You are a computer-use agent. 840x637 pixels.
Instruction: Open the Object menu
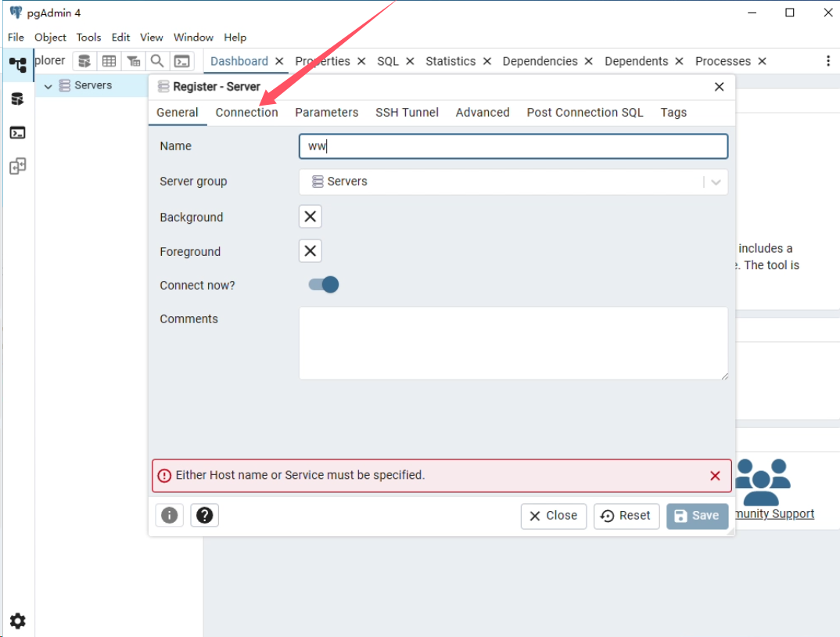coord(50,37)
